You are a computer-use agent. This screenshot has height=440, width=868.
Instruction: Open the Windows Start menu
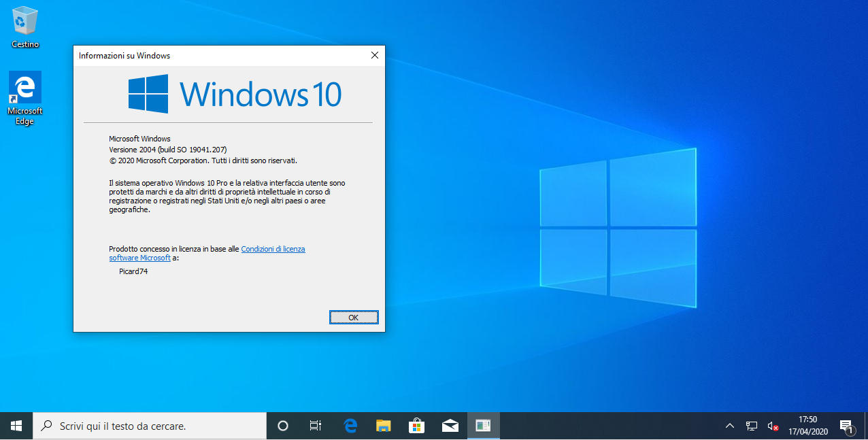point(16,426)
